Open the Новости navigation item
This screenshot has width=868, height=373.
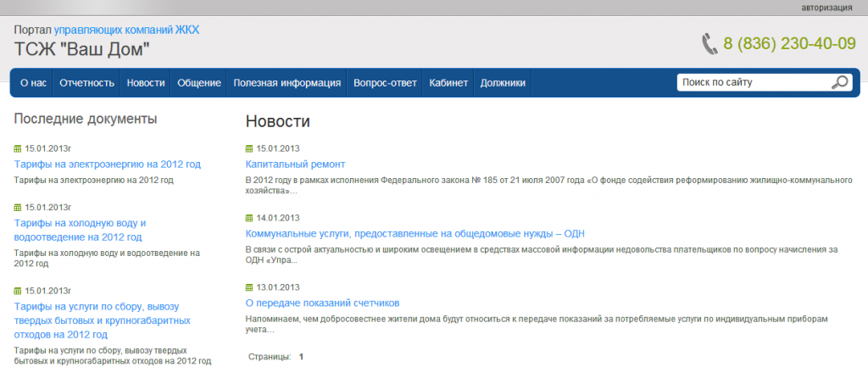point(146,83)
